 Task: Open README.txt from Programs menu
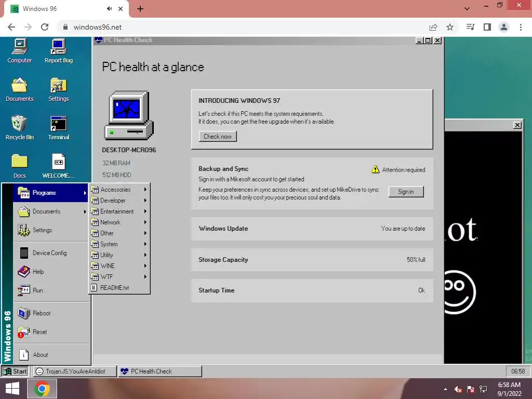pos(119,287)
